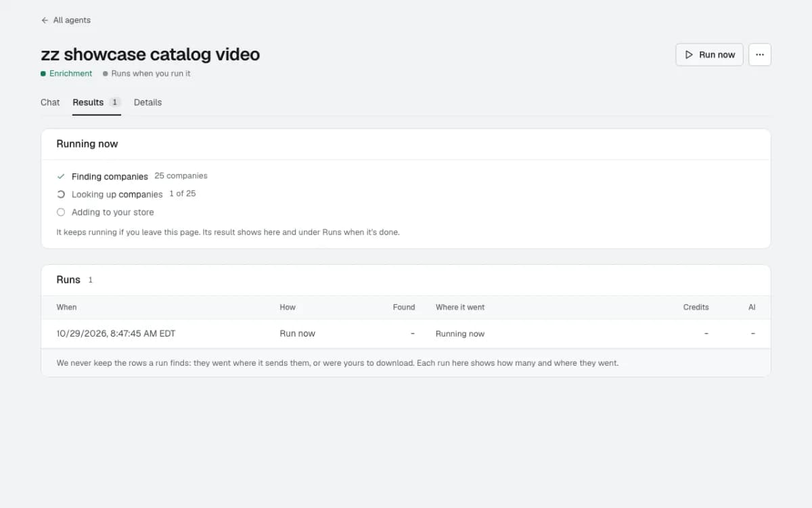Click "Running now" in the Where it went column
This screenshot has height=508, width=812.
coord(460,334)
